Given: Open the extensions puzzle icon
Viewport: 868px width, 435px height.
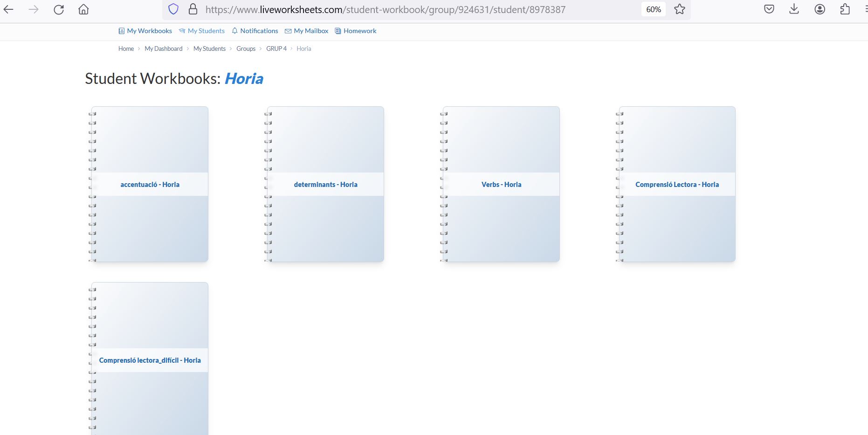Looking at the screenshot, I should tap(845, 9).
